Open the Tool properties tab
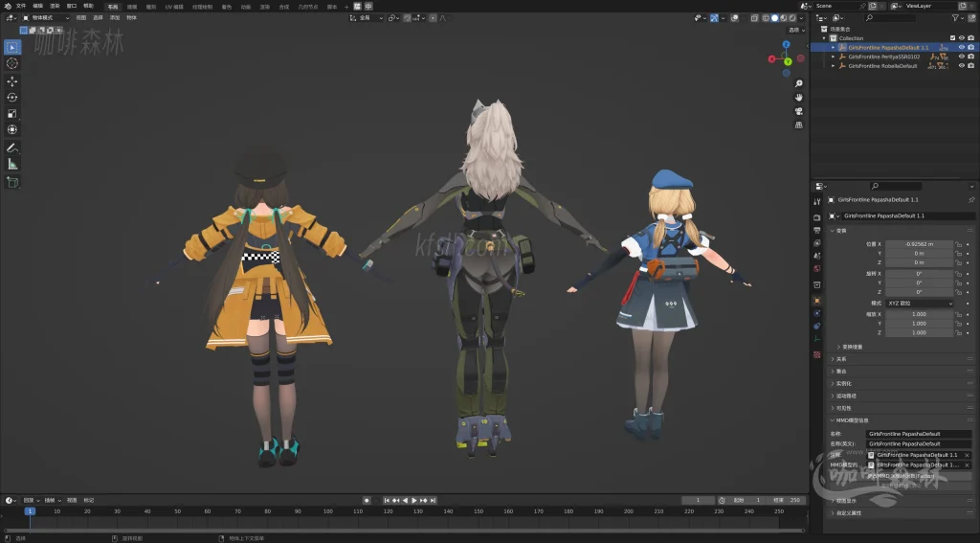 pyautogui.click(x=817, y=201)
